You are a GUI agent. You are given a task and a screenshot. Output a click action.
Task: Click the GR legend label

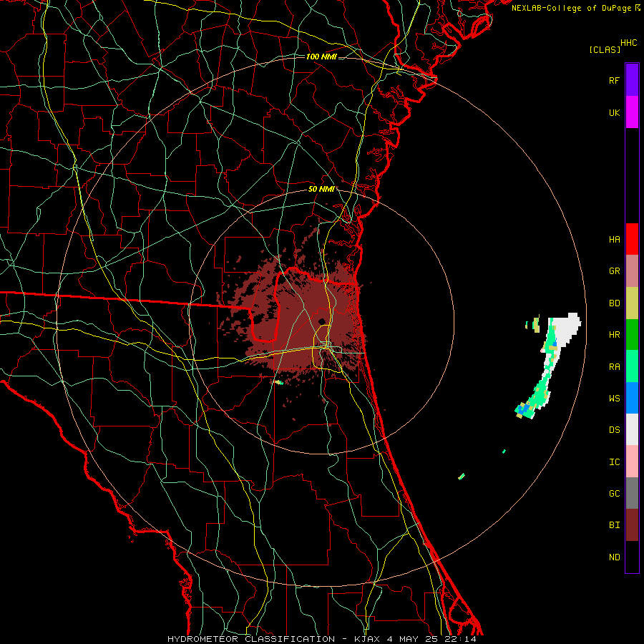tap(614, 271)
